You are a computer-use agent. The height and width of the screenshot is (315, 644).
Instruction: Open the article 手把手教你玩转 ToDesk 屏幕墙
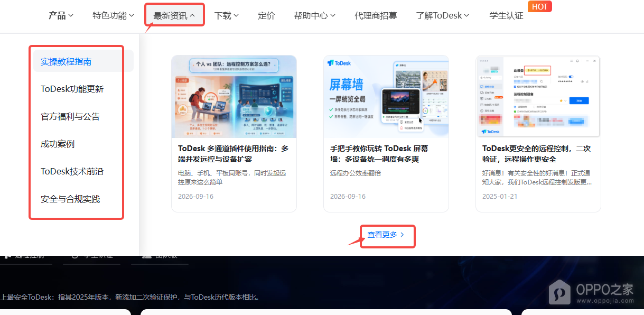click(379, 154)
